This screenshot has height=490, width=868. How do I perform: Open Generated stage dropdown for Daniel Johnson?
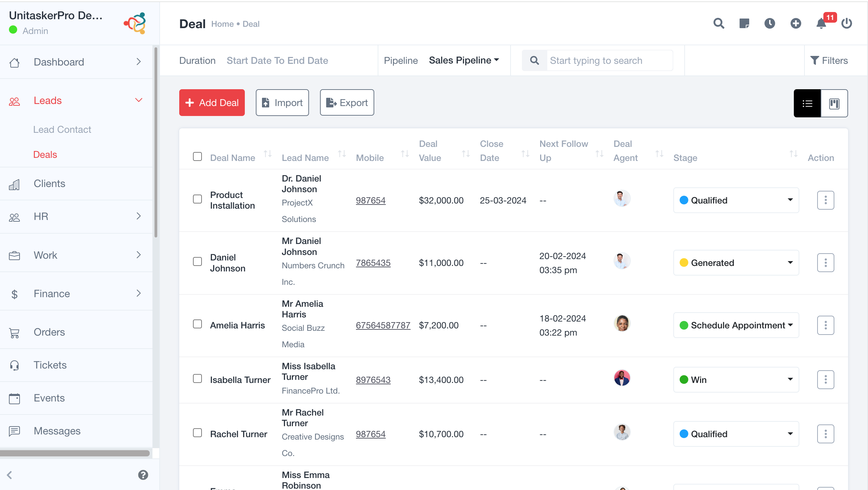click(736, 262)
